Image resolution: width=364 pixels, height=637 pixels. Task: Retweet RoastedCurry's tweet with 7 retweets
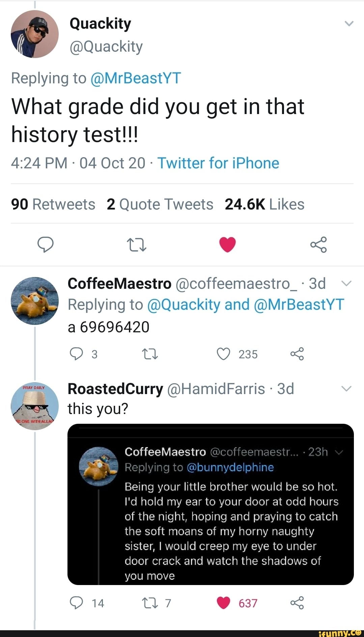click(x=150, y=603)
